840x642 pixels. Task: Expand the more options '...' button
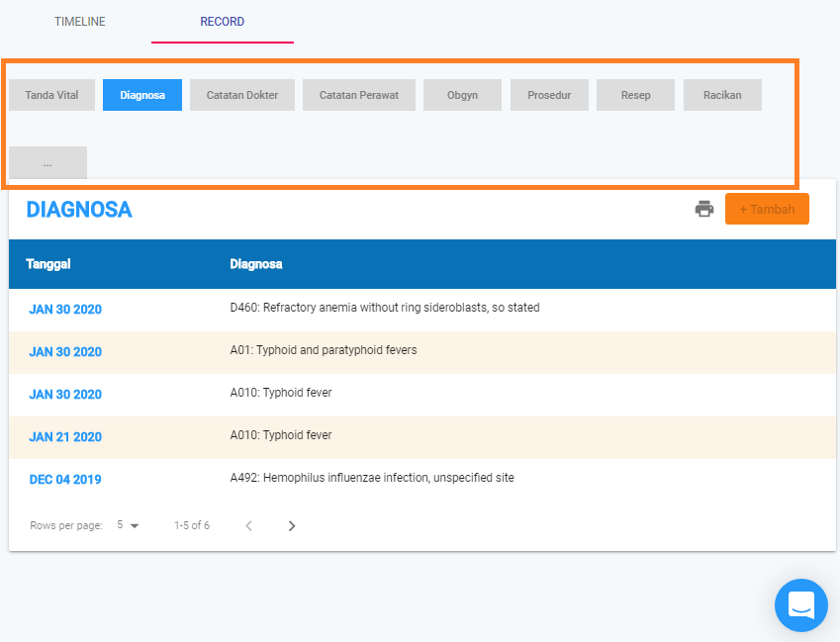[x=47, y=163]
